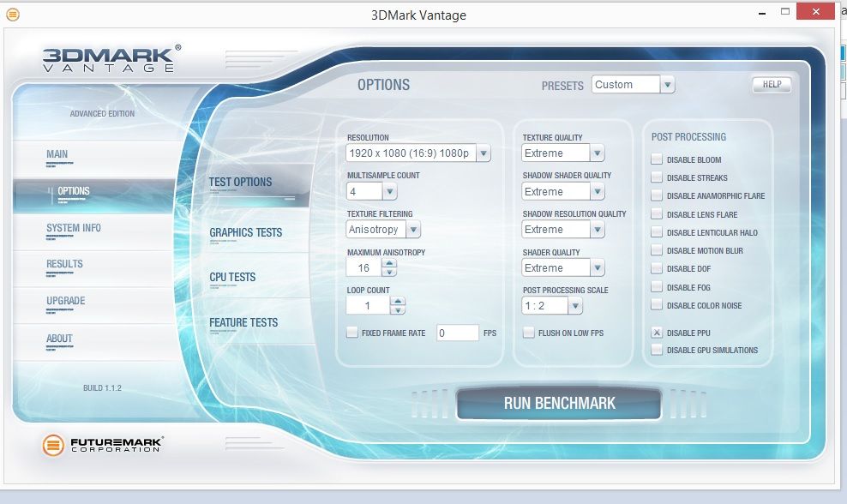Click the Post Processing heading
The height and width of the screenshot is (504, 847).
(x=688, y=137)
